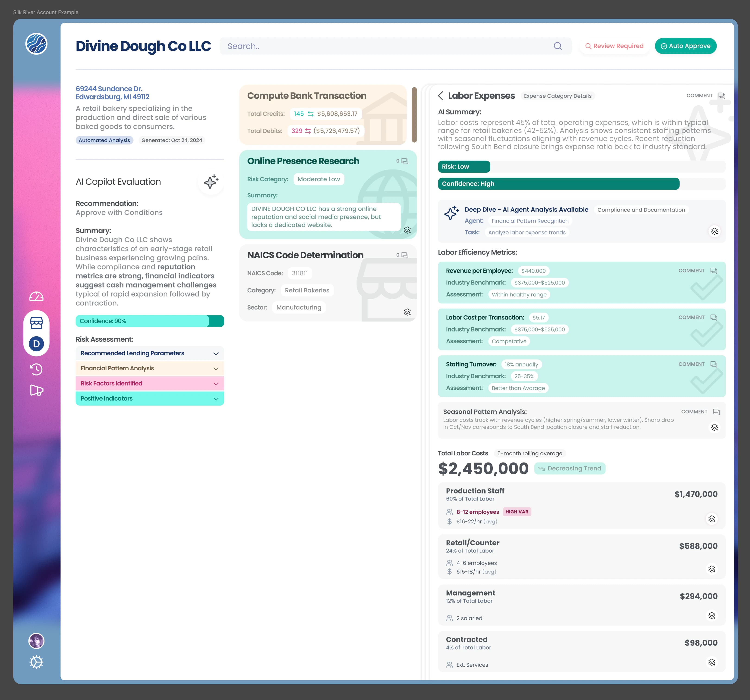Click layers icon on Contracted row
Image resolution: width=750 pixels, height=700 pixels.
(712, 662)
